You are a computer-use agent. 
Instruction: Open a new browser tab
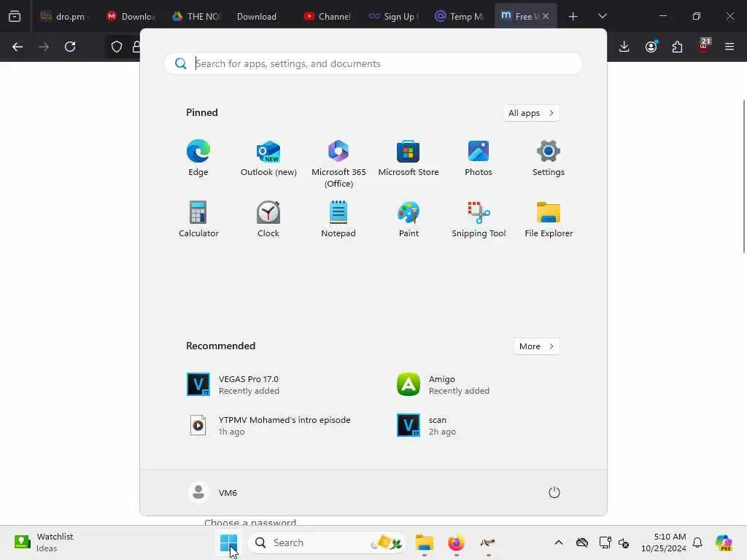[x=573, y=16]
